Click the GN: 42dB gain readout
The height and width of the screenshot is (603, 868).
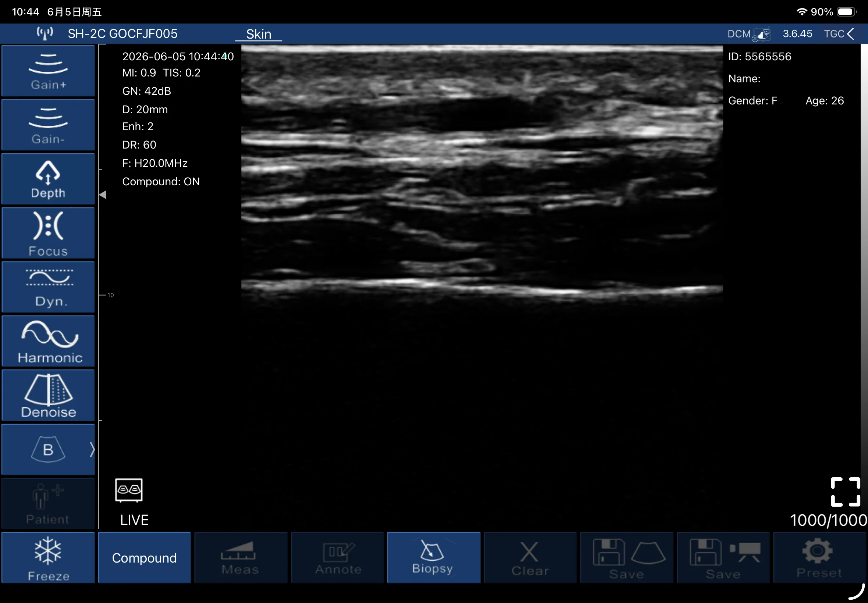147,91
